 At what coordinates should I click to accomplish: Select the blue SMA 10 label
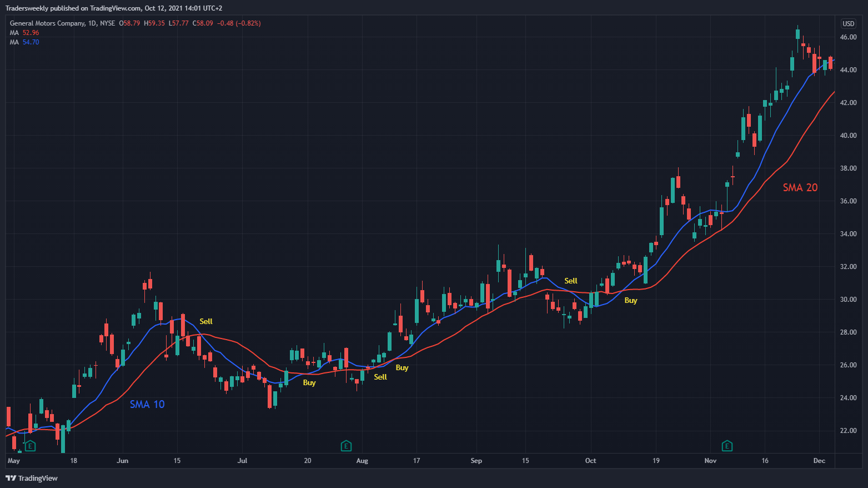[147, 404]
